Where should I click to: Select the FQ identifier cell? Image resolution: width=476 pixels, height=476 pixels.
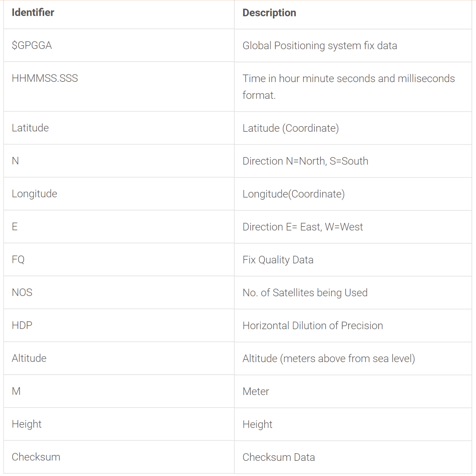click(18, 260)
